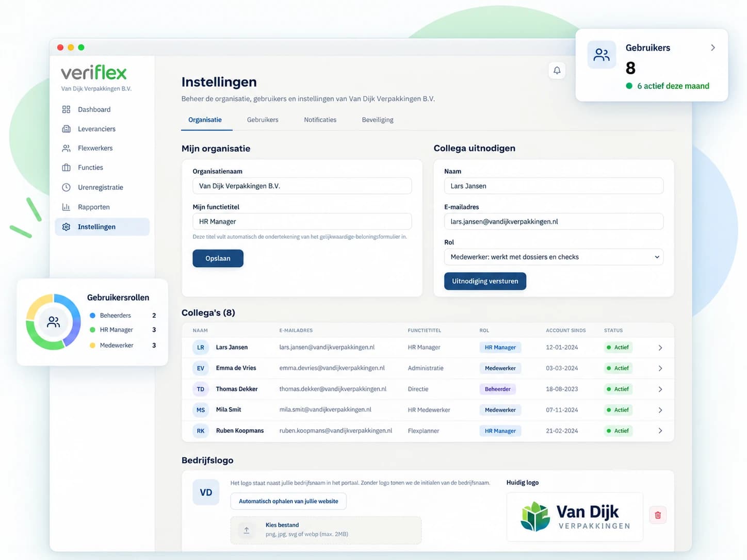The height and width of the screenshot is (560, 747).
Task: Click the TD avatar for Thomas Dekker
Action: click(201, 389)
